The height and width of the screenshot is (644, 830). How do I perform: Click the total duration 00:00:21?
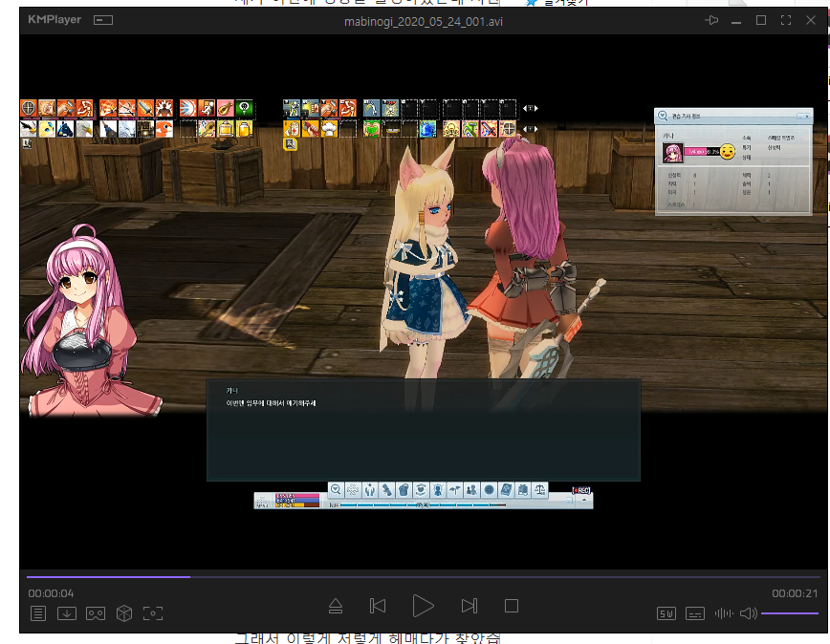coord(795,593)
